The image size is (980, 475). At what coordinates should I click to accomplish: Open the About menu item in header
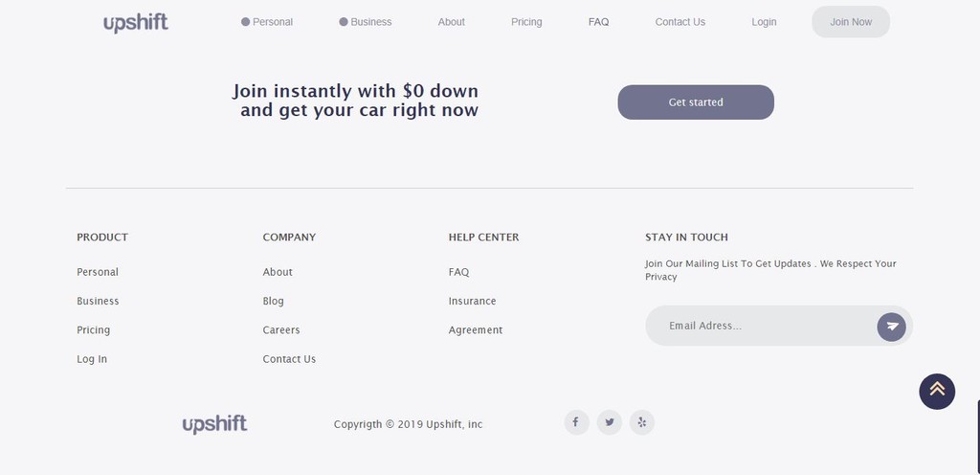click(x=452, y=22)
